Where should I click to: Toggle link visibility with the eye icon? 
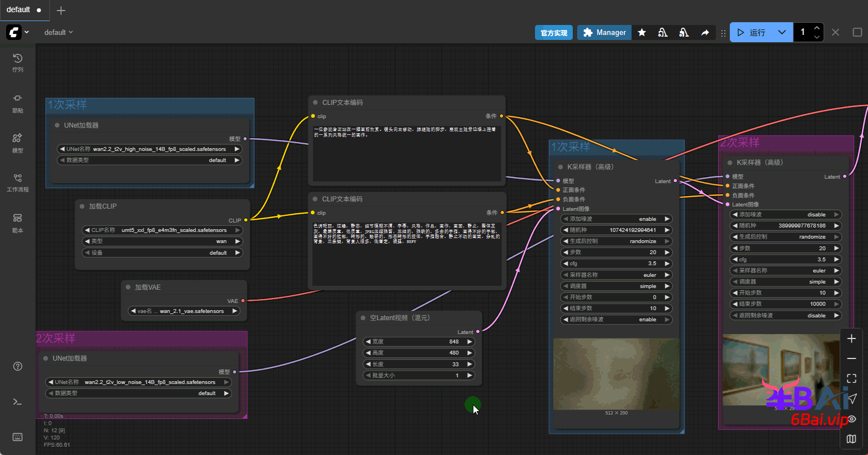(851, 419)
